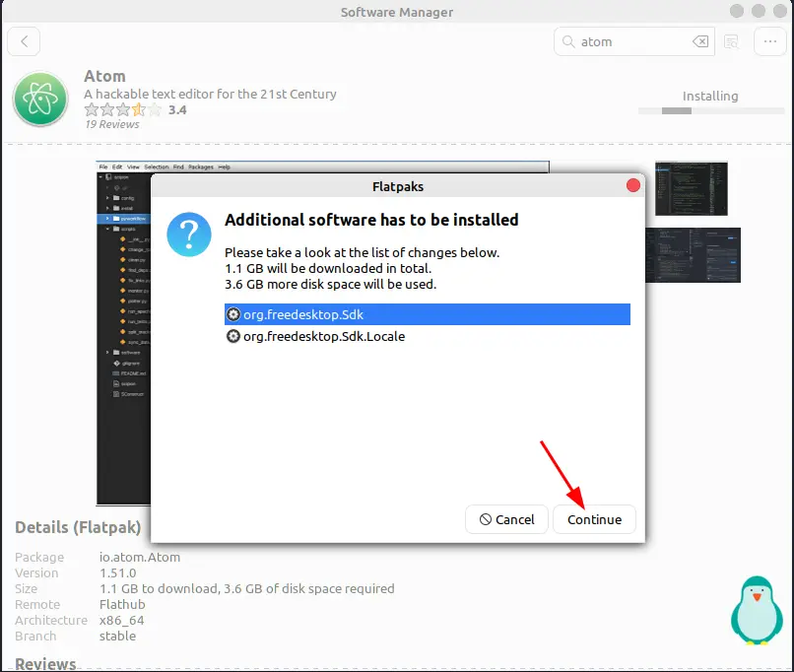Clear the search text with the backspace icon
The width and height of the screenshot is (794, 672).
click(x=700, y=41)
